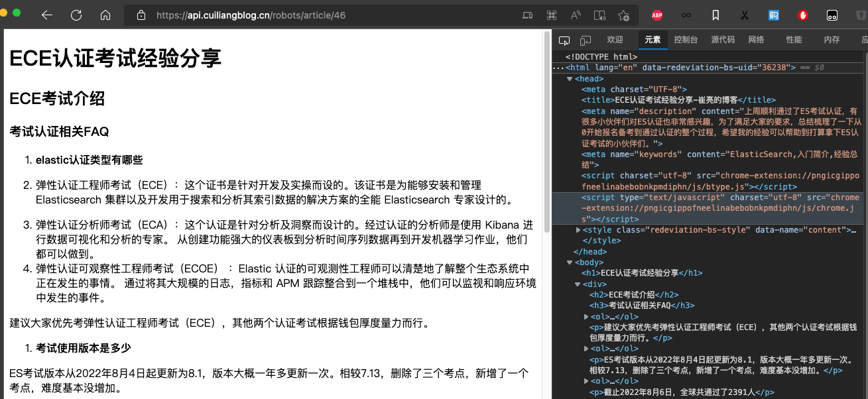
Task: Expand the <ol> node above ES考试版本 paragraph
Action: click(x=586, y=349)
